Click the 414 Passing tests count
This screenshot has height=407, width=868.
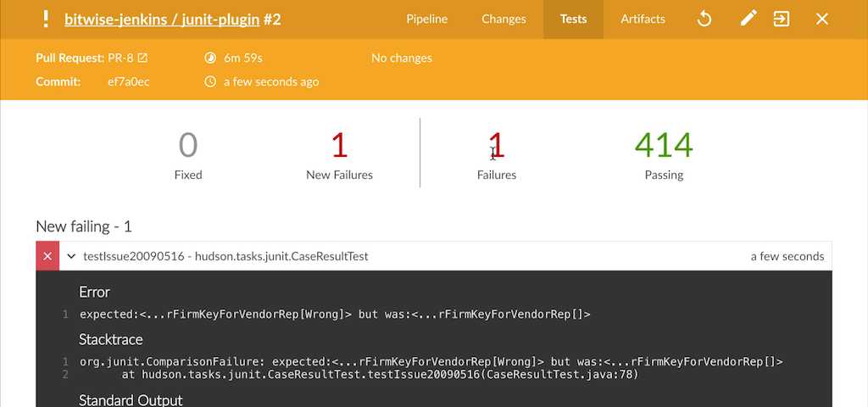coord(664,146)
